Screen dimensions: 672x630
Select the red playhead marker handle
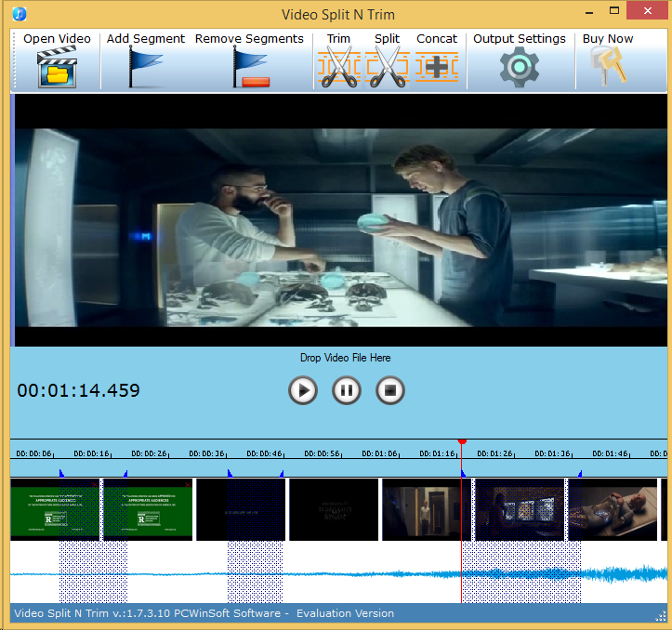(462, 441)
